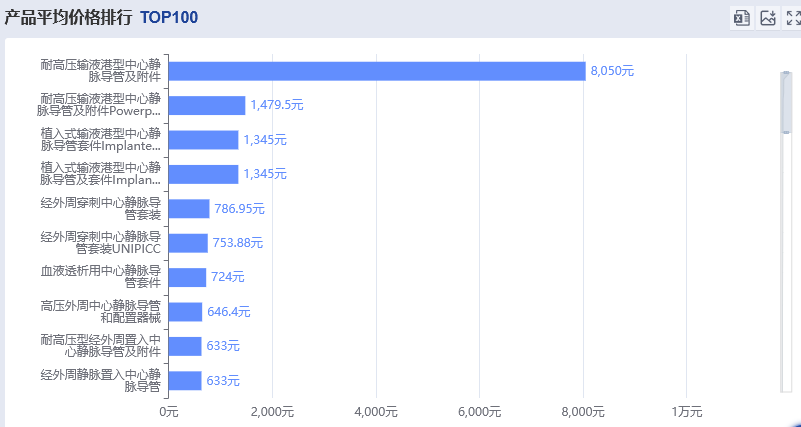Select the bar for 植入式输液港型中心静脉导管套件Implante...

click(203, 140)
